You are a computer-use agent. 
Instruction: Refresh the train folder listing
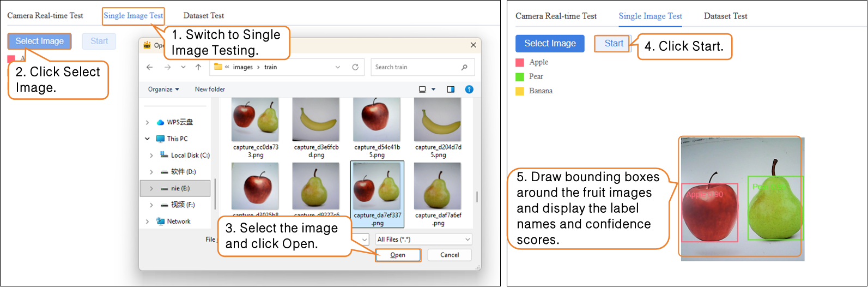[355, 67]
